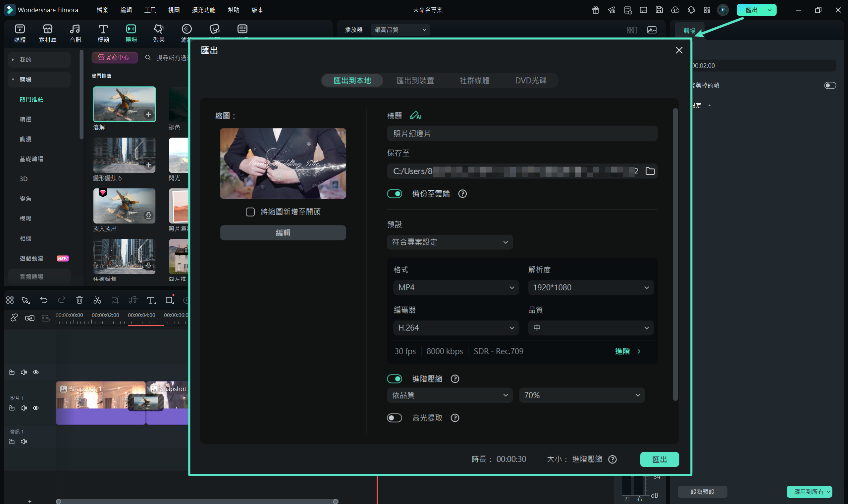This screenshot has width=848, height=504.
Task: Click the AI title generator pencil icon
Action: (415, 116)
